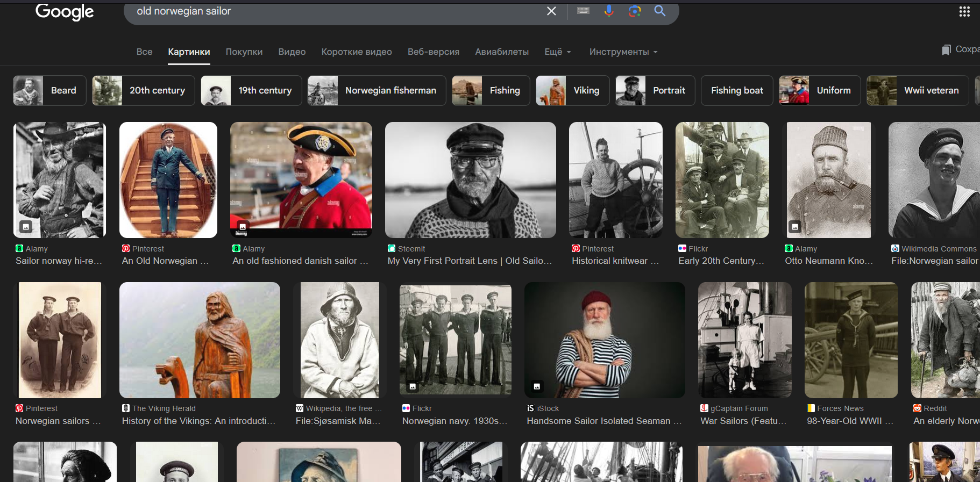Clear the search box with X
980x482 pixels.
click(551, 11)
